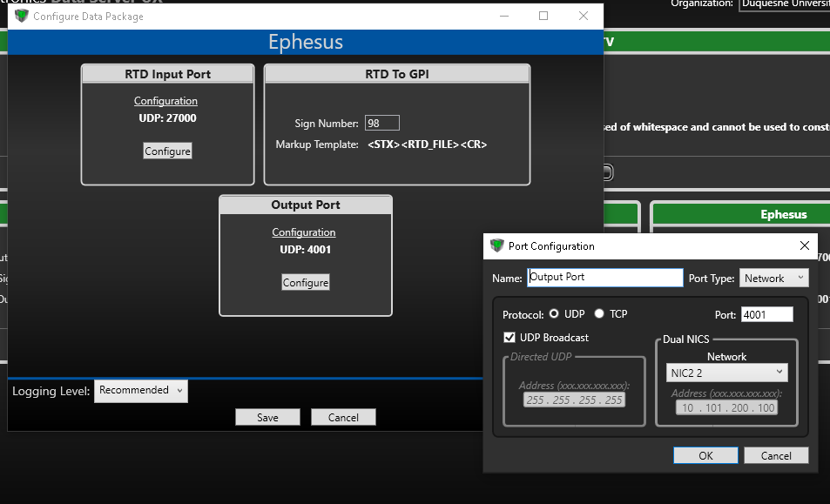Minimize the Configure Data Package window
The height and width of the screenshot is (504, 830).
click(503, 16)
